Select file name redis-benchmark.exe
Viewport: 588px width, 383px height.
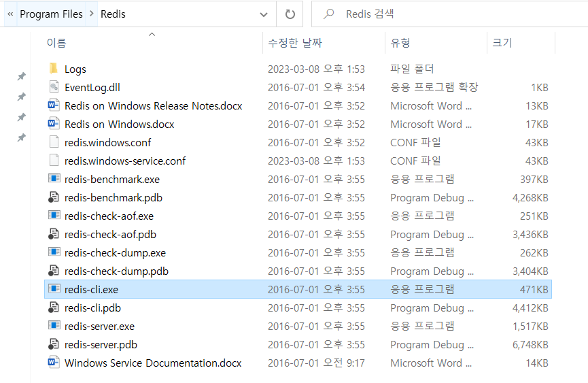[x=111, y=180]
